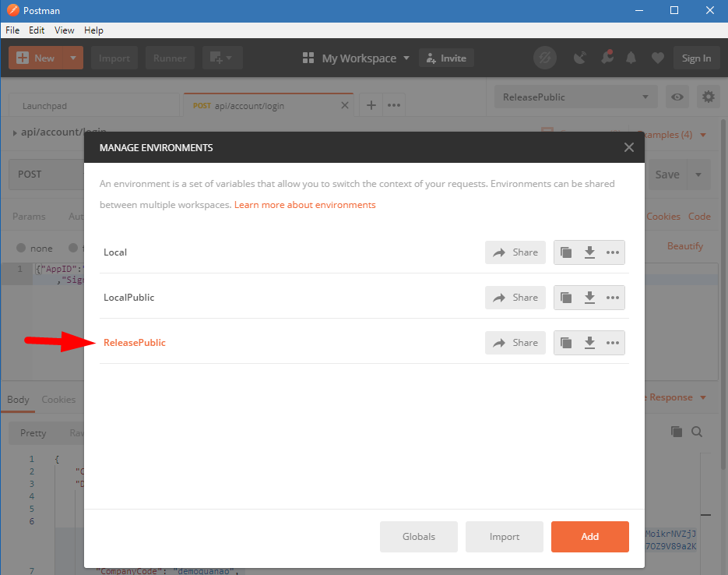Switch to the response Cookies tab
Screen dimensions: 728x575
pos(58,400)
